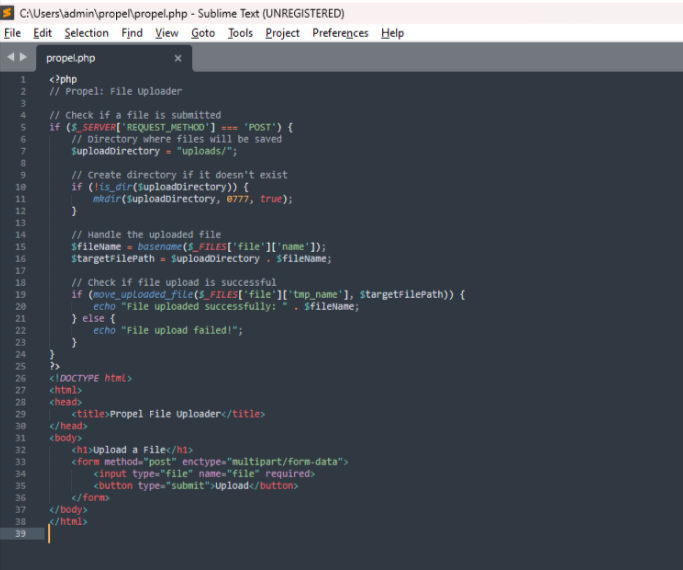Click the Sublime Text logo in title bar
Screen dimensions: 683x570
9,13
